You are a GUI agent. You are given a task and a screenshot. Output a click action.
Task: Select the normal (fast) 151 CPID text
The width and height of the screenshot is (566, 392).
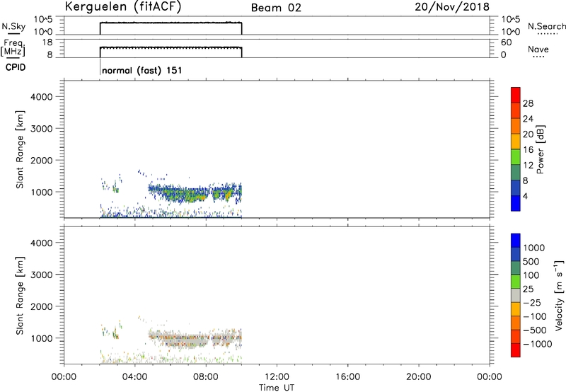(x=142, y=70)
